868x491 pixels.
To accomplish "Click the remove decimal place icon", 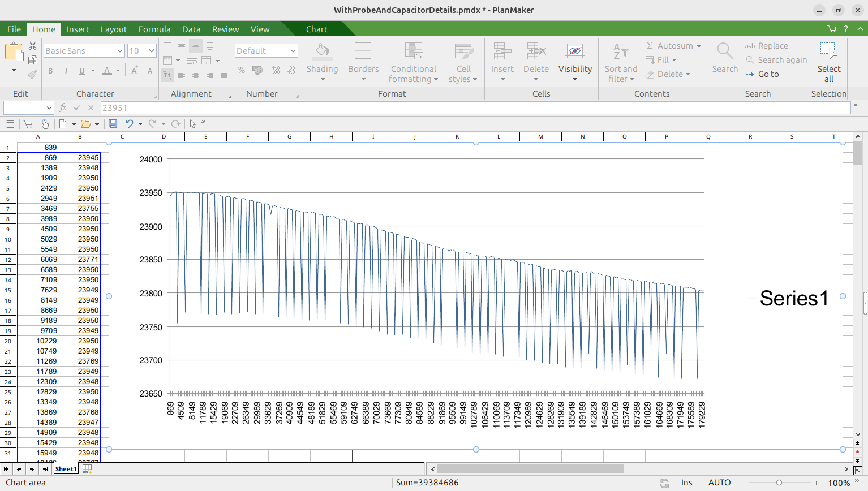I will coord(291,70).
